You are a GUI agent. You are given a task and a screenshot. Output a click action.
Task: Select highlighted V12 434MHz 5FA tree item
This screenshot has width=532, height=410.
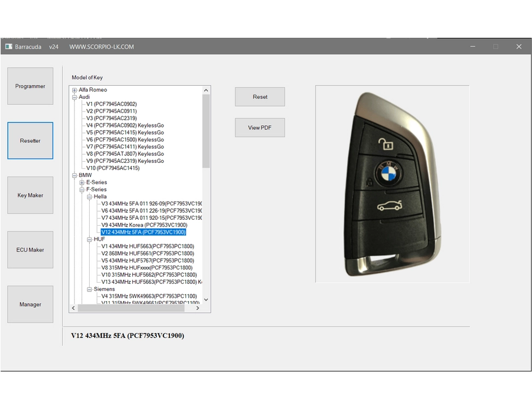coord(143,232)
